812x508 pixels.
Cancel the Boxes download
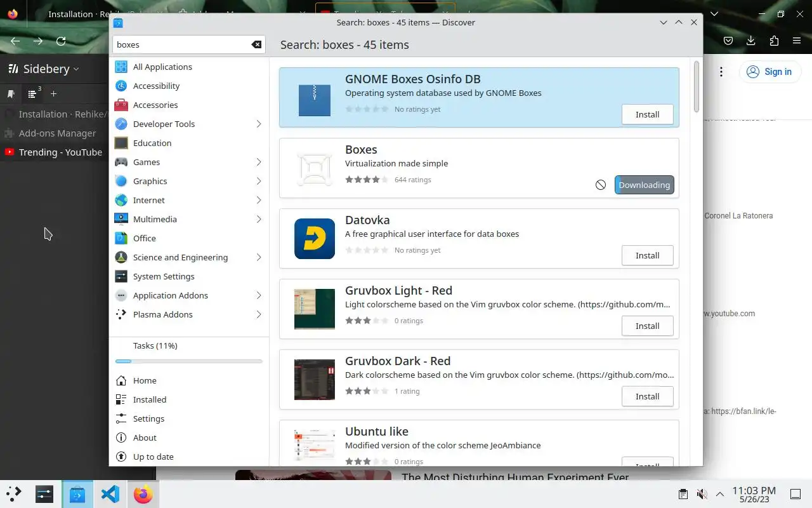tap(601, 185)
